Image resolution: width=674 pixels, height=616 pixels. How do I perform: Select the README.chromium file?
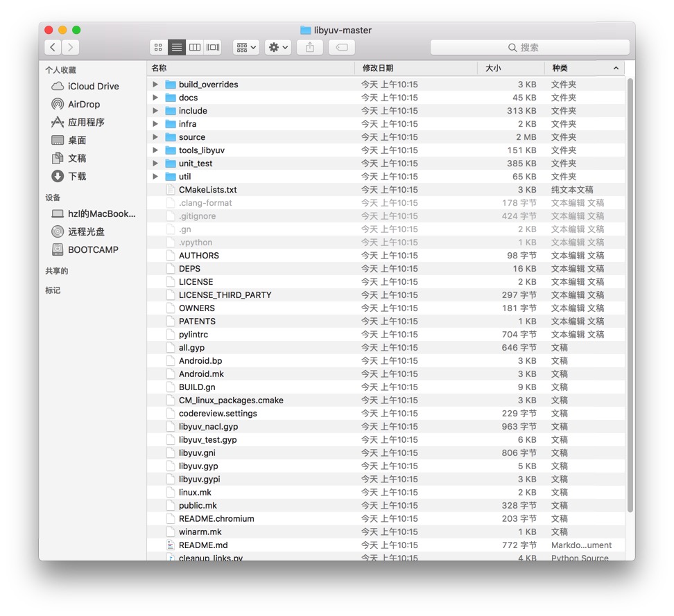pos(386,519)
